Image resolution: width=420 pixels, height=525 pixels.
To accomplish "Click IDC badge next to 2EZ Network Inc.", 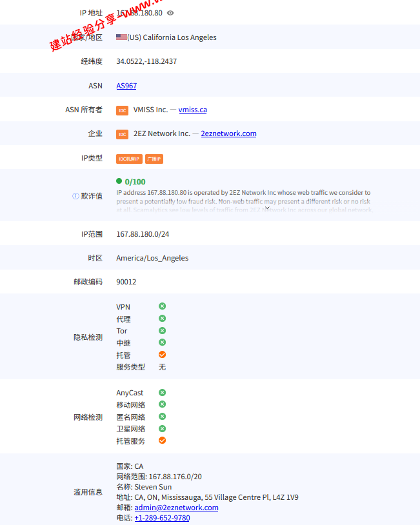I will pos(122,134).
